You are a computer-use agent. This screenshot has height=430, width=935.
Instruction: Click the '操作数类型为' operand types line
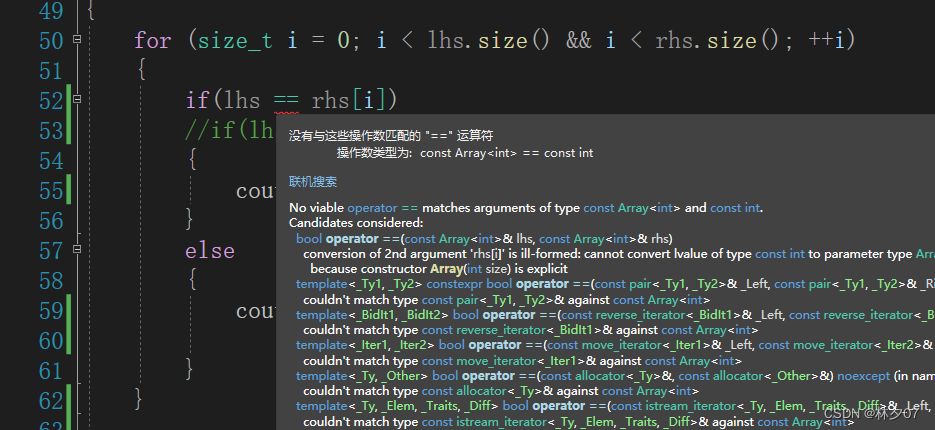[x=465, y=153]
